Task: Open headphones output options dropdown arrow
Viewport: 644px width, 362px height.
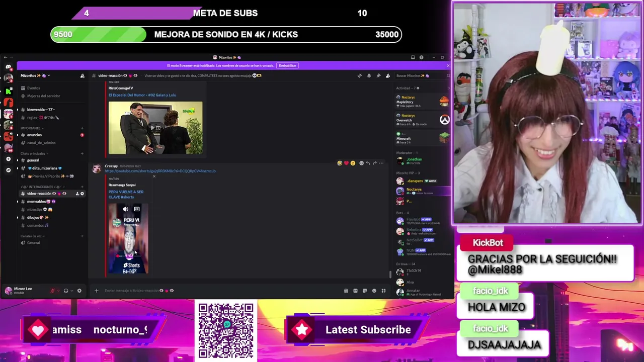Action: coord(71,291)
